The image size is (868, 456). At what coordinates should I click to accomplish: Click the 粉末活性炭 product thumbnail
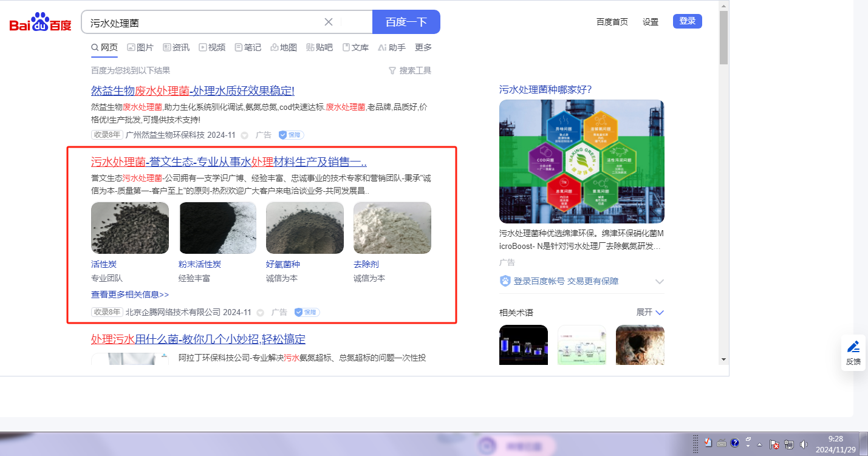pyautogui.click(x=217, y=228)
